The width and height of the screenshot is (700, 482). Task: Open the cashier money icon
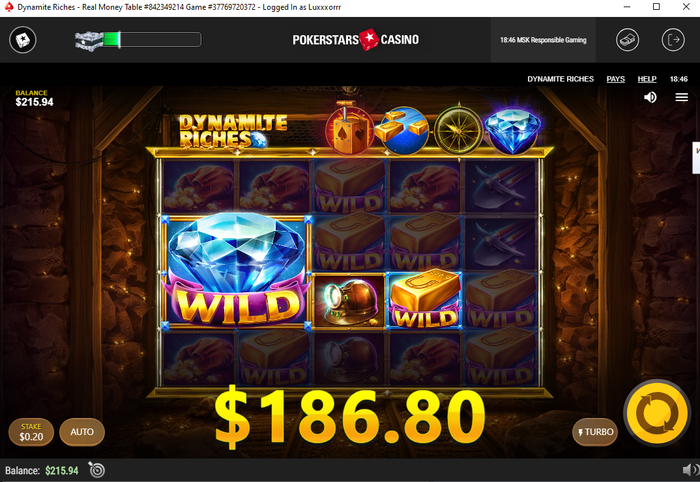coord(627,40)
